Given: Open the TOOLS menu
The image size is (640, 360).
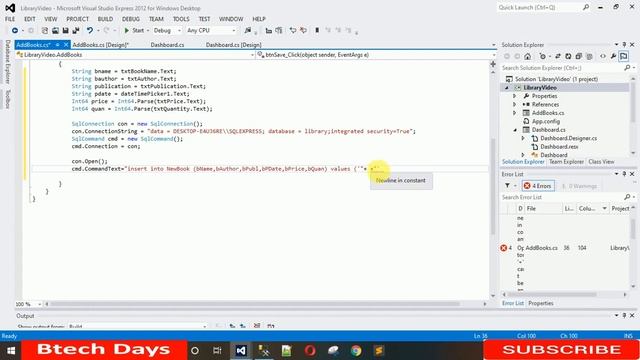Looking at the screenshot, I should pyautogui.click(x=181, y=19).
